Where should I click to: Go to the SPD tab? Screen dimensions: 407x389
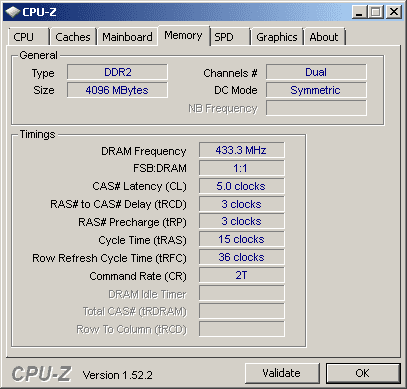pyautogui.click(x=230, y=37)
